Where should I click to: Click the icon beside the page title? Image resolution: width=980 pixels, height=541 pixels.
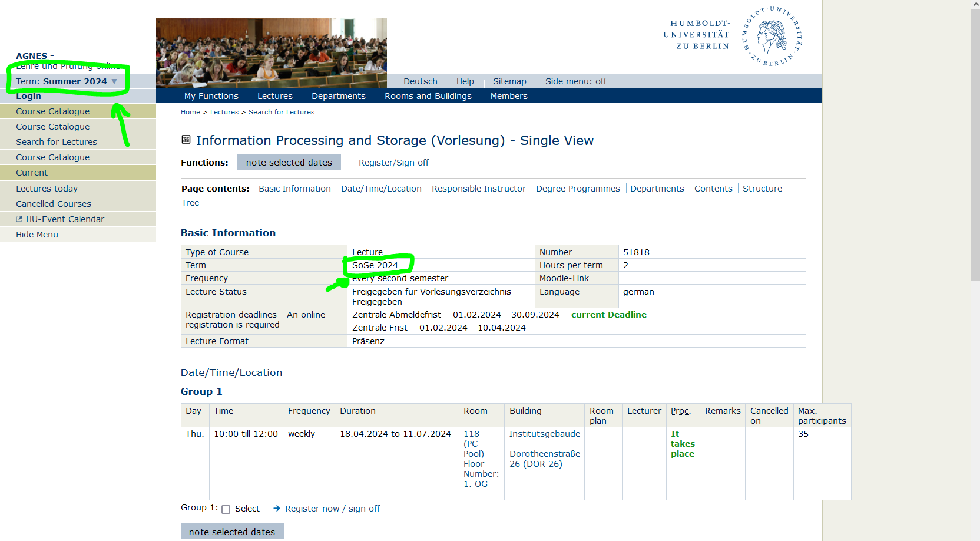pos(186,140)
